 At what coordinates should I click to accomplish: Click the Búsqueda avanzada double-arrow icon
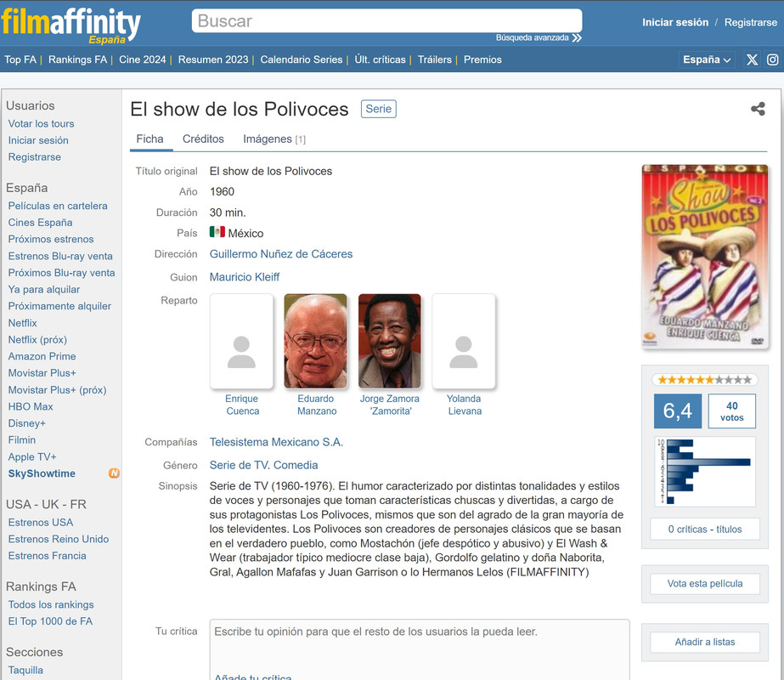coord(577,38)
